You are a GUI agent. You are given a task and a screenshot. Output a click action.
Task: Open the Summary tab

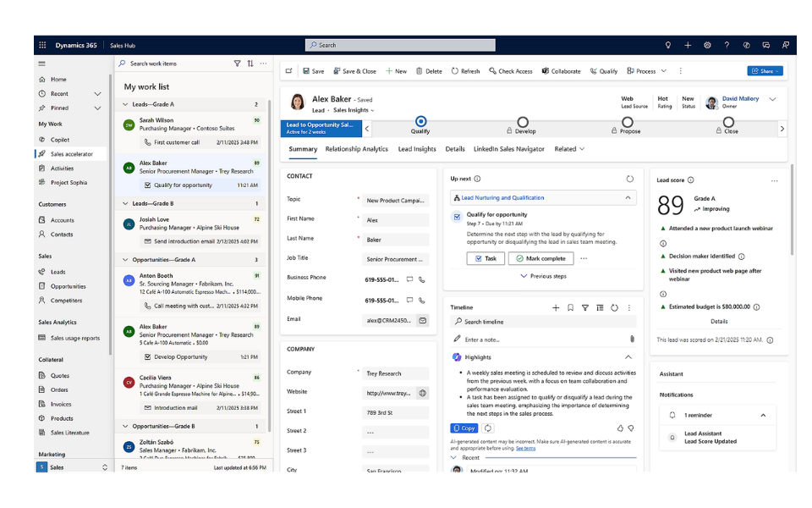pyautogui.click(x=303, y=149)
